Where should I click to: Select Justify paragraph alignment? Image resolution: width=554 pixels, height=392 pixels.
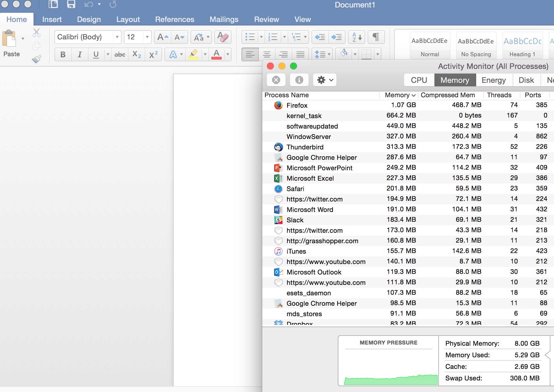(300, 54)
